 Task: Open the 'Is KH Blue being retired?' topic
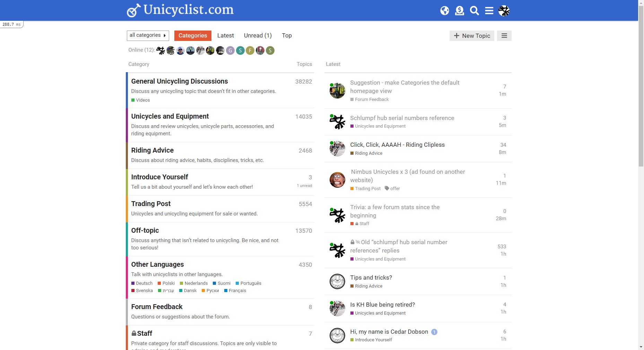tap(382, 305)
